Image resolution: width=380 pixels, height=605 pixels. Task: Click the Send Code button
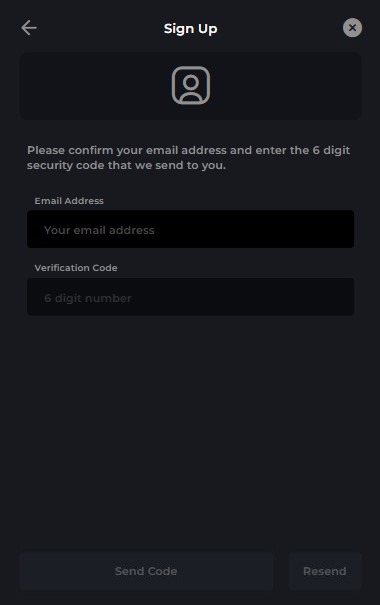pos(147,571)
